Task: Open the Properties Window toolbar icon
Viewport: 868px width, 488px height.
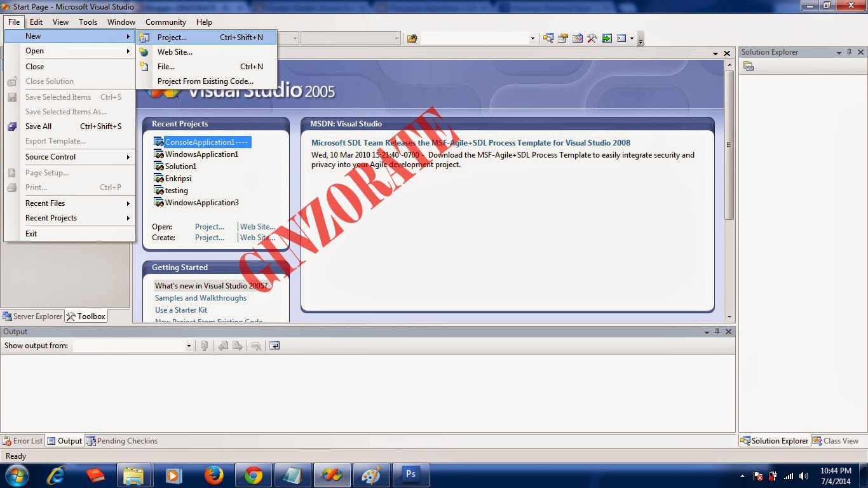Action: click(x=562, y=38)
